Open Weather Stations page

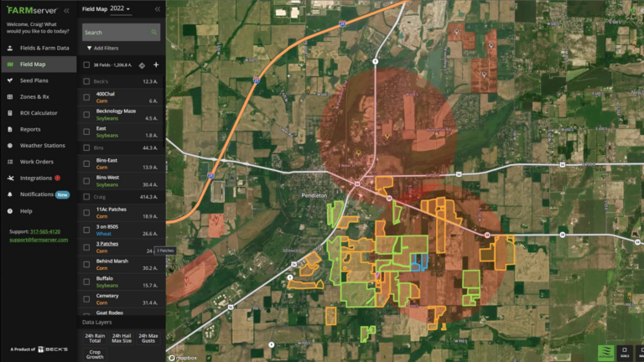click(x=42, y=145)
